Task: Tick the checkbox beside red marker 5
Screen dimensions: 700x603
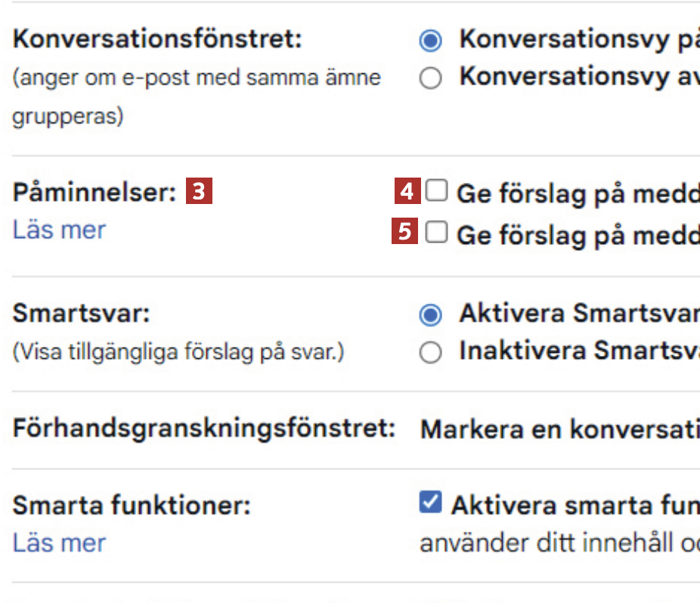Action: [x=436, y=232]
